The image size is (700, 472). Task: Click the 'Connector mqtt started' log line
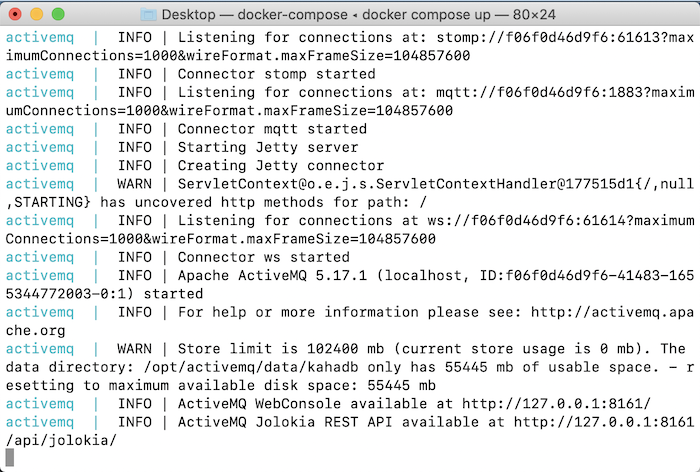click(x=272, y=129)
